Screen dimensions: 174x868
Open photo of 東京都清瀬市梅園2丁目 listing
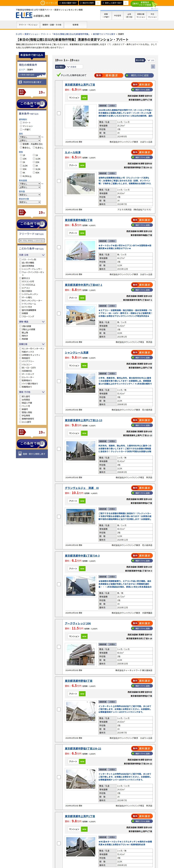point(80,250)
